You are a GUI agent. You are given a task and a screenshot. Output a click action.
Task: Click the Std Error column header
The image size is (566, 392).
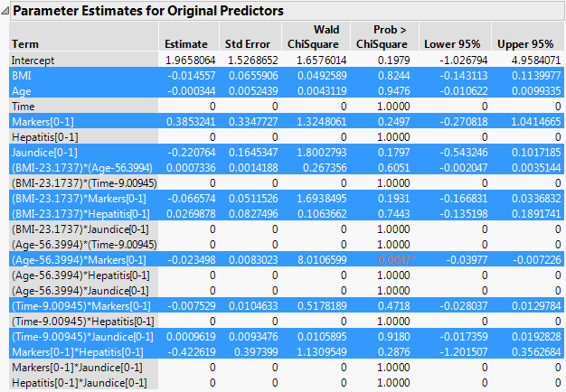(x=245, y=43)
